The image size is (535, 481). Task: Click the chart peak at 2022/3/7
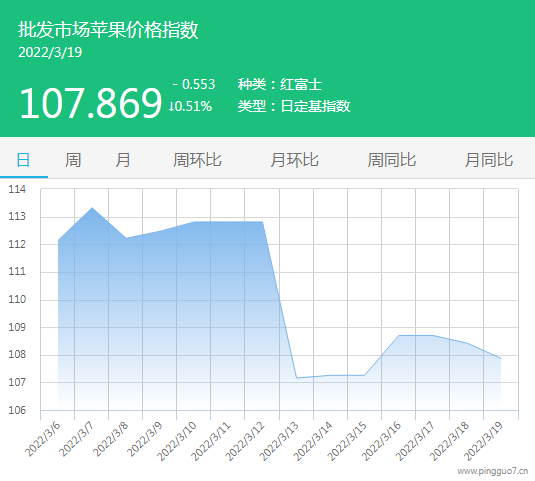pyautogui.click(x=92, y=208)
